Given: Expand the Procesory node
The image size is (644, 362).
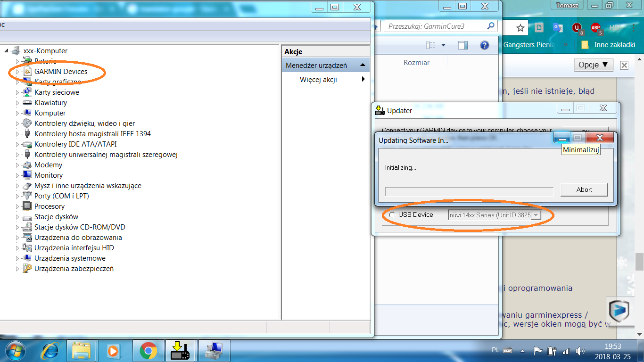Looking at the screenshot, I should coord(18,206).
